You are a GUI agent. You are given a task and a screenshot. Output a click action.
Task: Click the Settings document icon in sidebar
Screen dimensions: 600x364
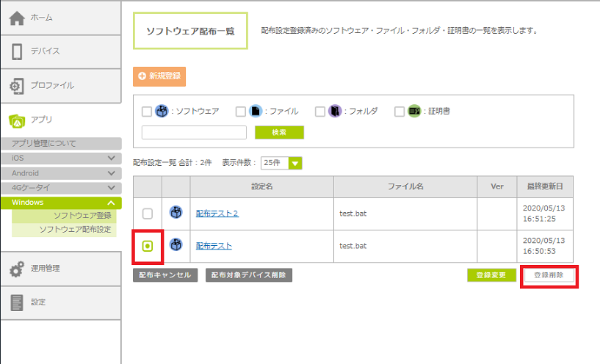[17, 302]
